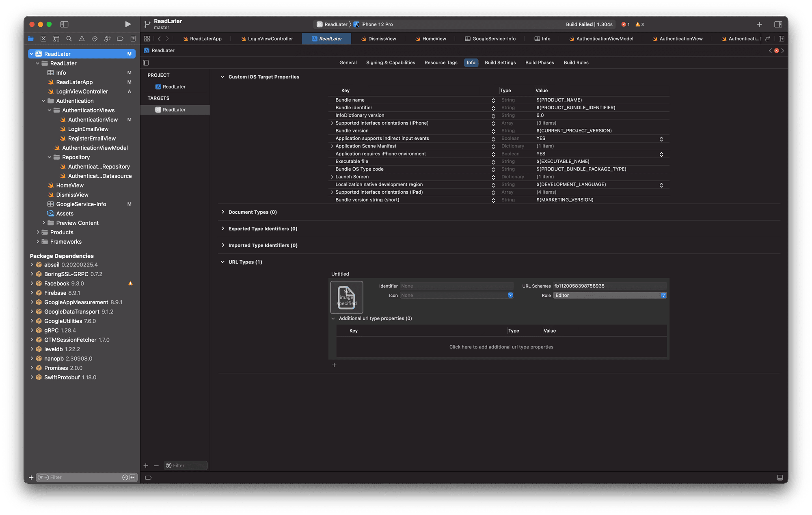
Task: Click the No image specified thumbnail
Action: point(347,297)
